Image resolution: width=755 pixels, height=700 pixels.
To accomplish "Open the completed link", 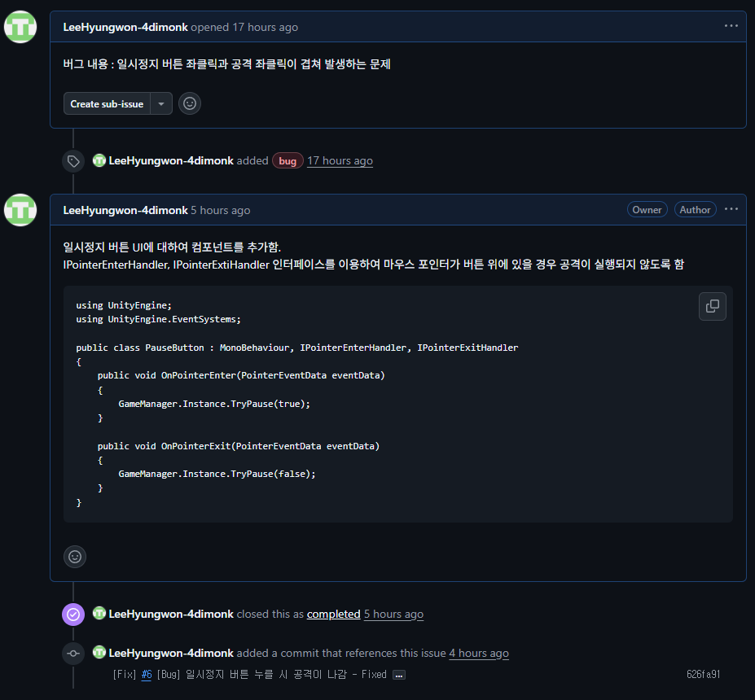I will (x=333, y=615).
